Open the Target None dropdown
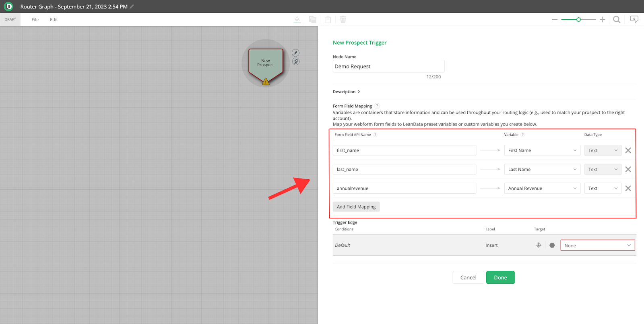This screenshot has width=644, height=324. (597, 246)
